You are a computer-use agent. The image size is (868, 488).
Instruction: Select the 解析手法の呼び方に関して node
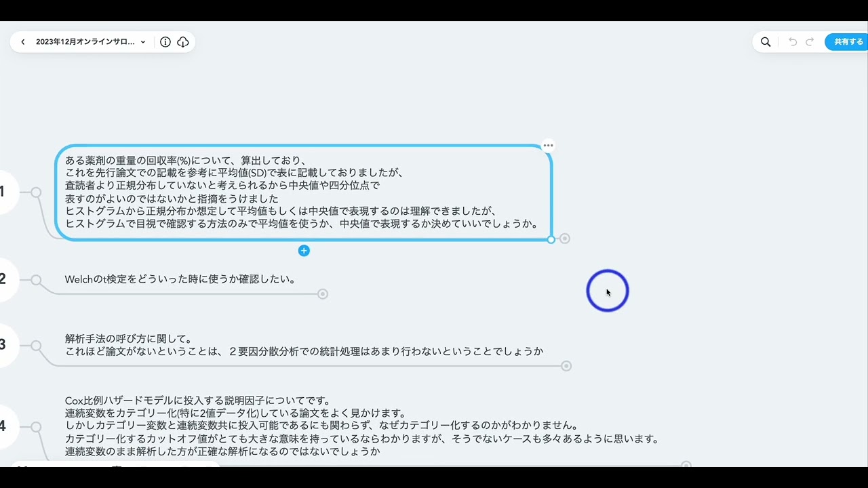coord(304,345)
